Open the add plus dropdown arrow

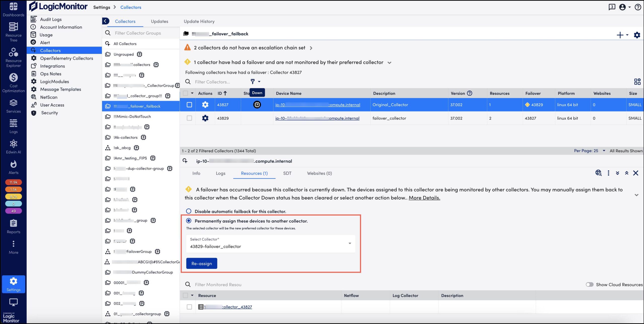tap(627, 35)
